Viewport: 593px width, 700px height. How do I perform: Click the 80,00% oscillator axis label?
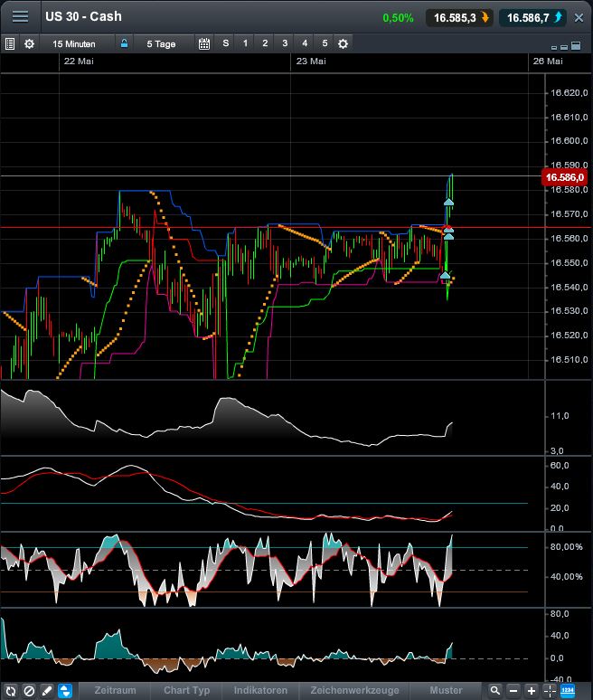tap(566, 547)
